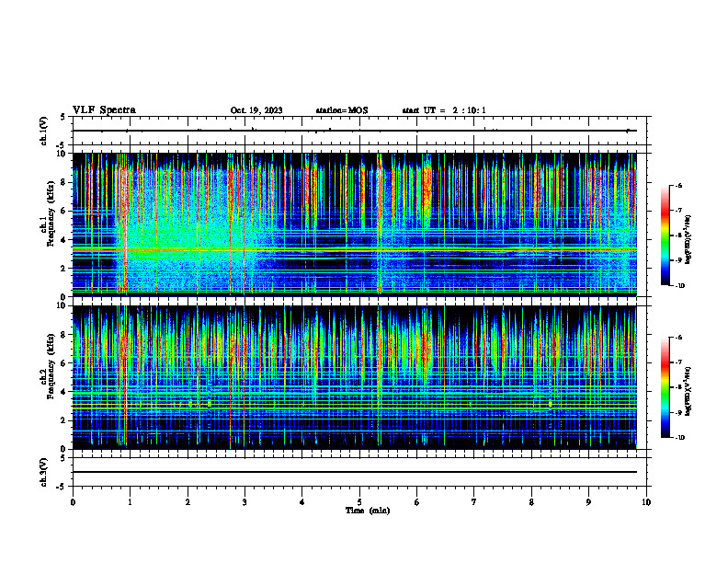
Task: Click the ch.1(V) waveform axis label
Action: pos(44,131)
